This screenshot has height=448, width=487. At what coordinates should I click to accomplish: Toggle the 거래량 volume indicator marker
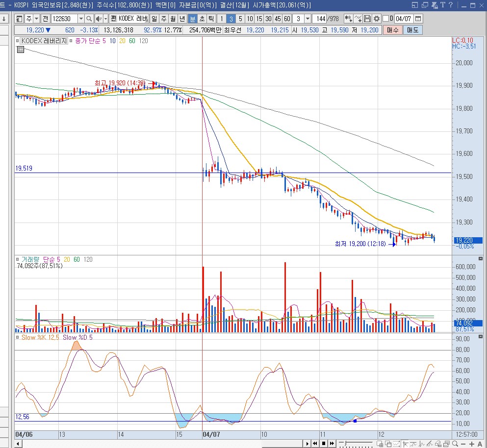[x=17, y=259]
